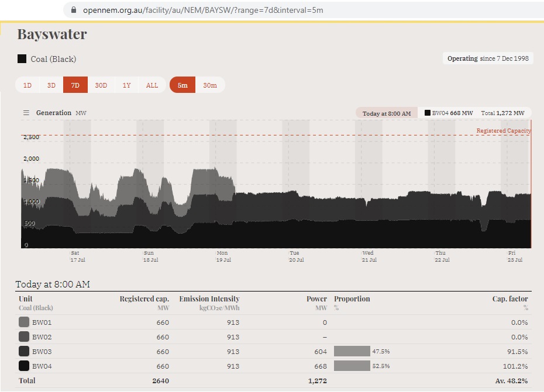Click BW03 capacity factor 91.5%

coord(517,352)
